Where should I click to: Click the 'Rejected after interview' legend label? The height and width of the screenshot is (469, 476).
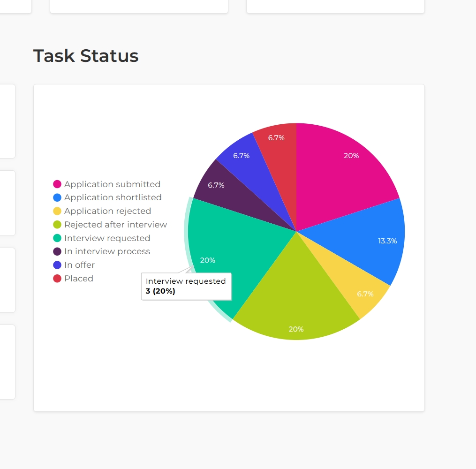[x=115, y=225]
